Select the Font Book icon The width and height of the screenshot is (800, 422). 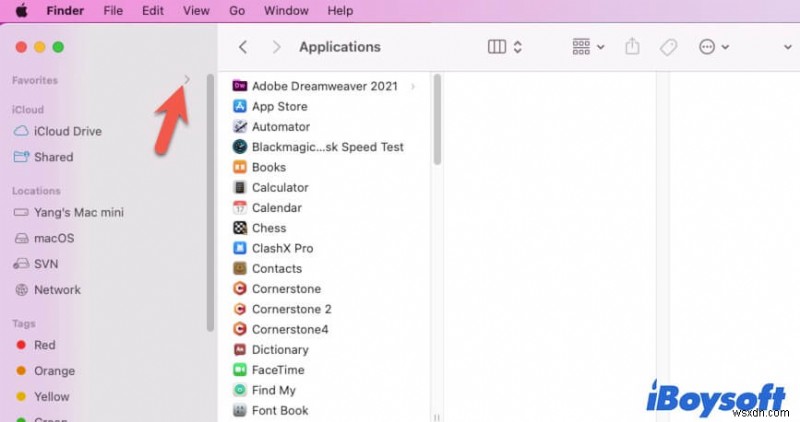(x=240, y=410)
